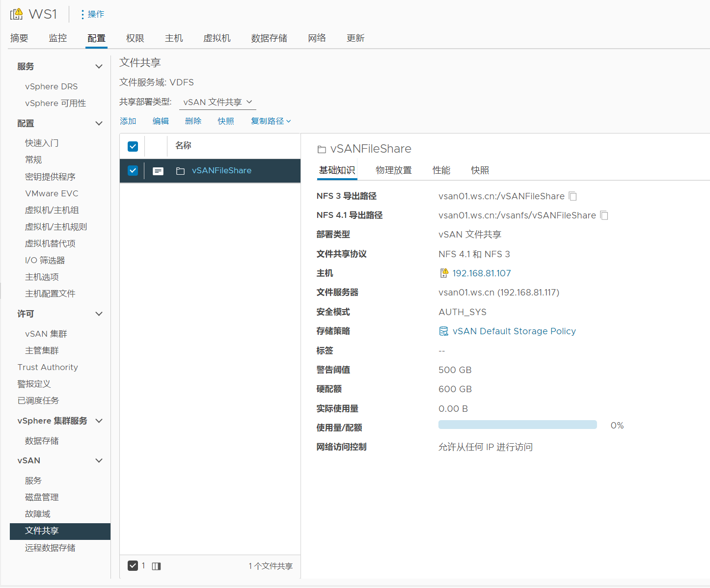Collapse the 许可 sidebar section
Screen dimensions: 710x588
(x=99, y=314)
